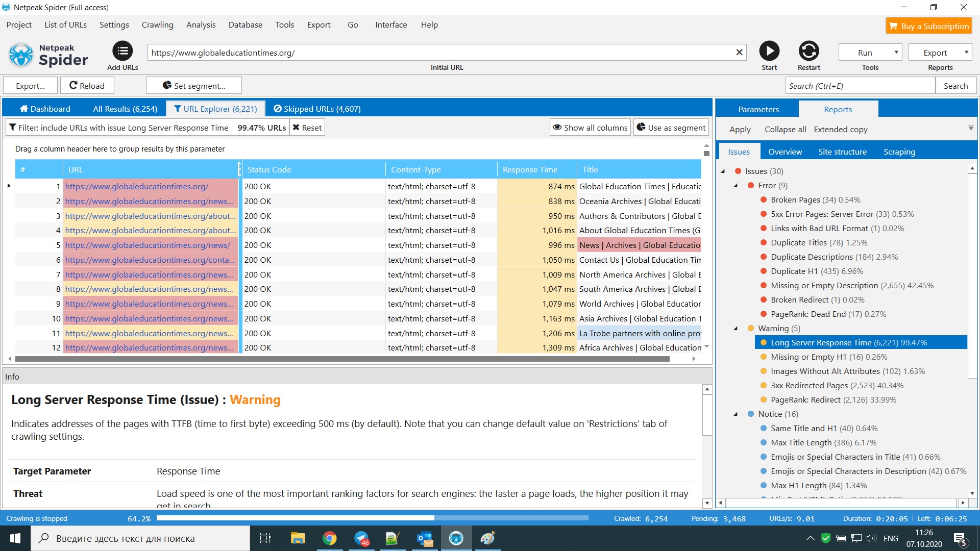Open the Interface menu
Image resolution: width=980 pixels, height=551 pixels.
(x=391, y=24)
